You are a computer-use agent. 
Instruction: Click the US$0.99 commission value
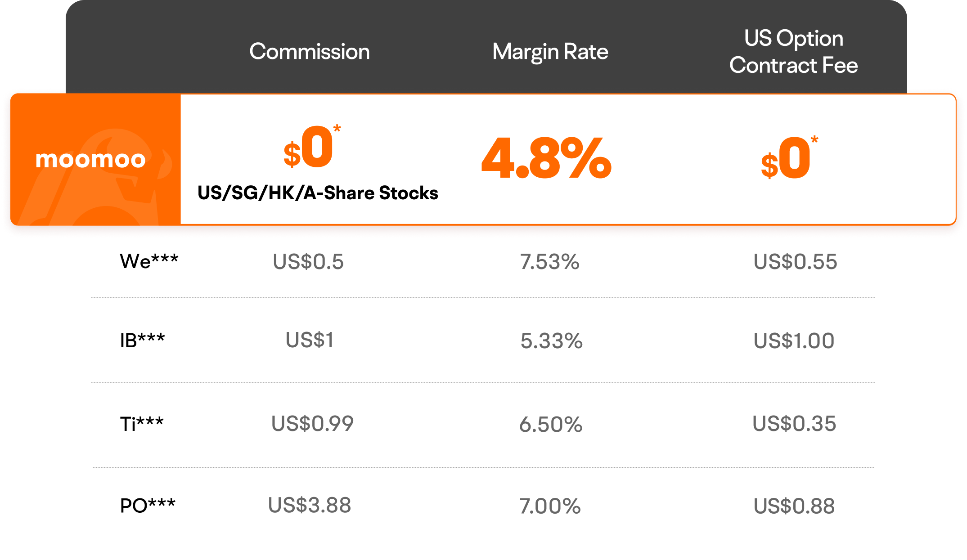coord(312,424)
